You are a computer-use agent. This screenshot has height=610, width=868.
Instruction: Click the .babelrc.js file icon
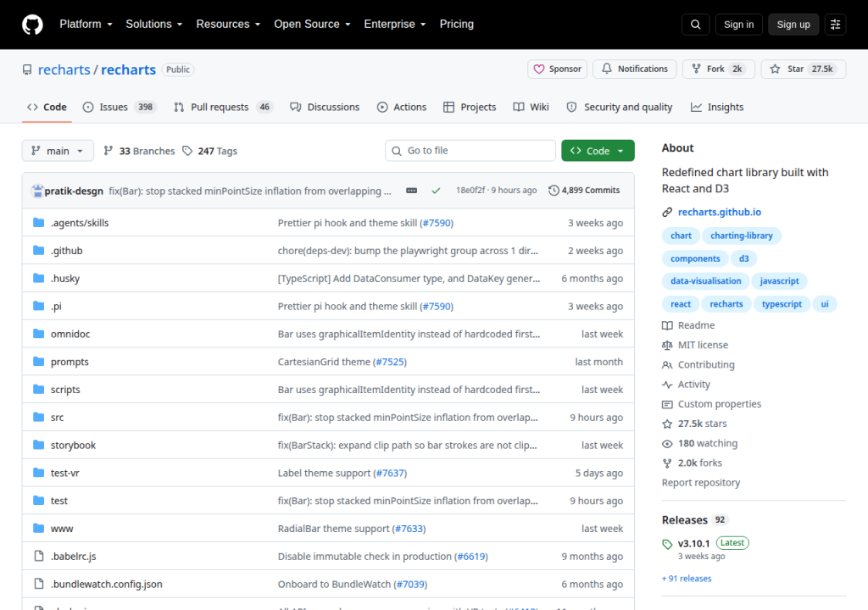(39, 556)
